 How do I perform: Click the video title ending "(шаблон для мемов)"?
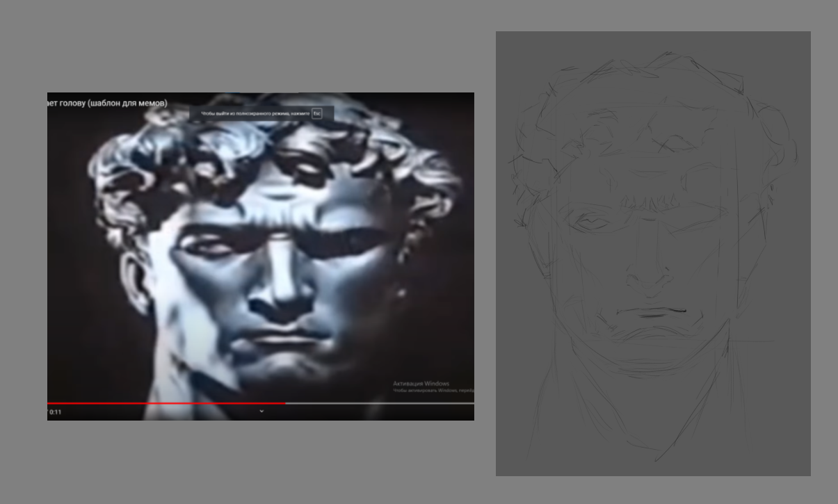pyautogui.click(x=108, y=103)
